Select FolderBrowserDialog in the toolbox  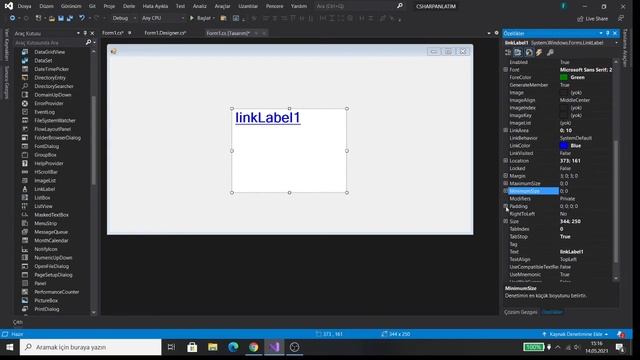[x=58, y=138]
